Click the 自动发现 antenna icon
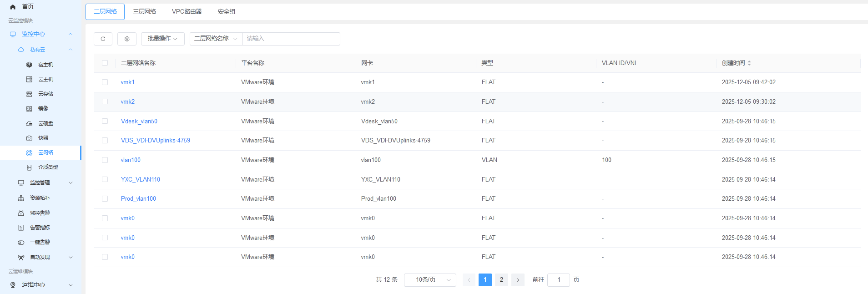This screenshot has width=868, height=294. 21,257
